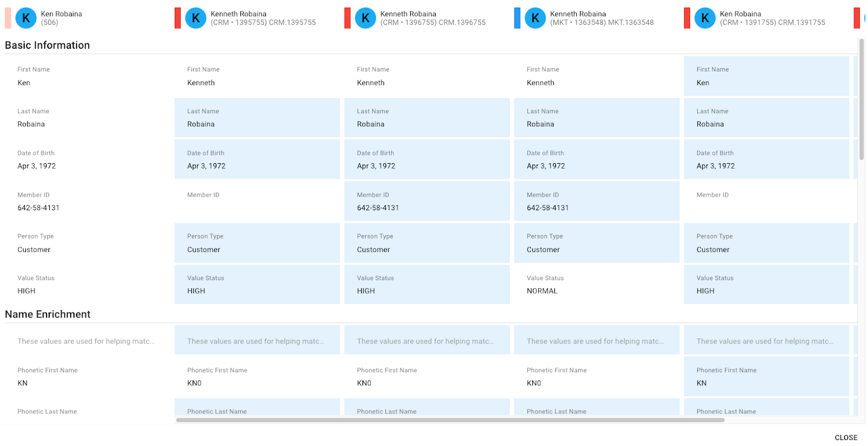Click the Basic Information section heading
The width and height of the screenshot is (868, 446).
click(47, 46)
